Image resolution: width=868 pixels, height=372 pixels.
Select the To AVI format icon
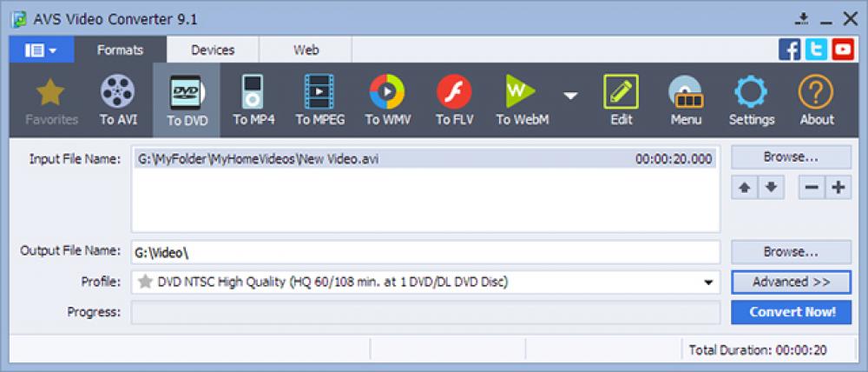pos(118,100)
